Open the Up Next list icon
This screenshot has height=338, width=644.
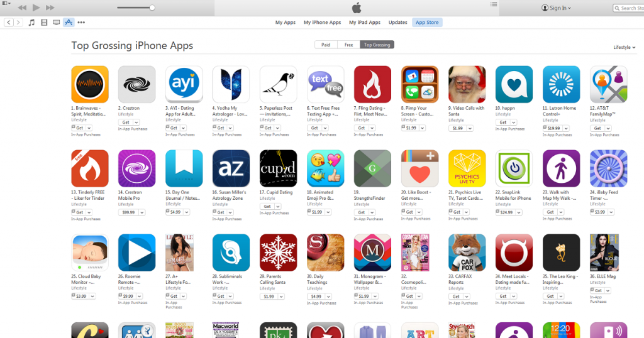click(494, 4)
